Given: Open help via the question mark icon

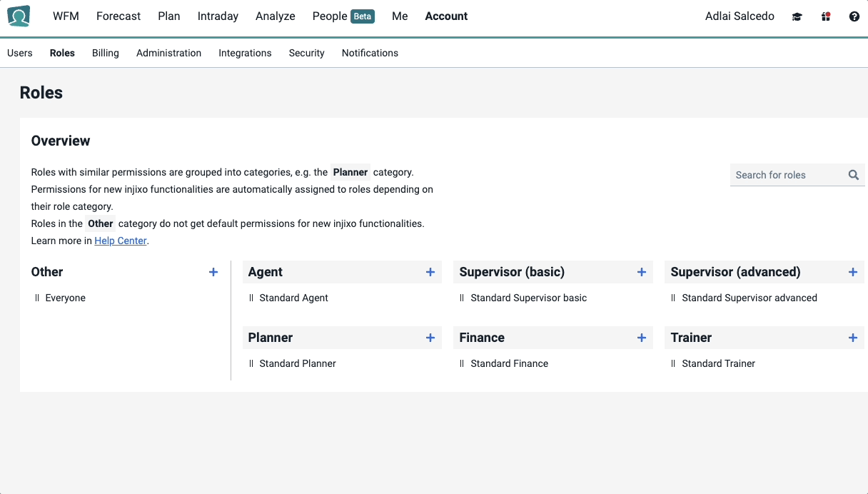Looking at the screenshot, I should 854,16.
